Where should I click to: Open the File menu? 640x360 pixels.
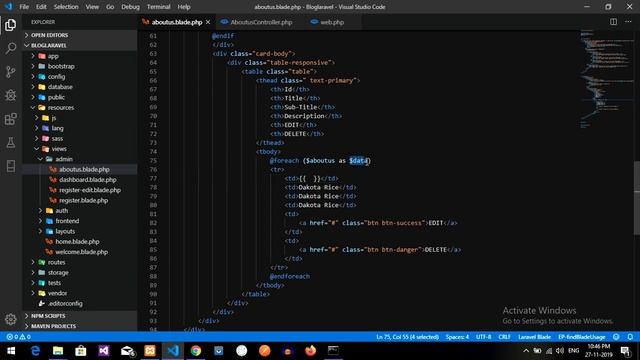[x=24, y=7]
